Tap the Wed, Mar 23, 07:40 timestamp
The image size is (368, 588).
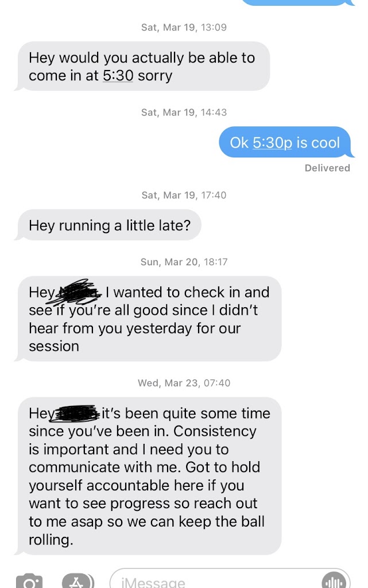[x=184, y=383]
